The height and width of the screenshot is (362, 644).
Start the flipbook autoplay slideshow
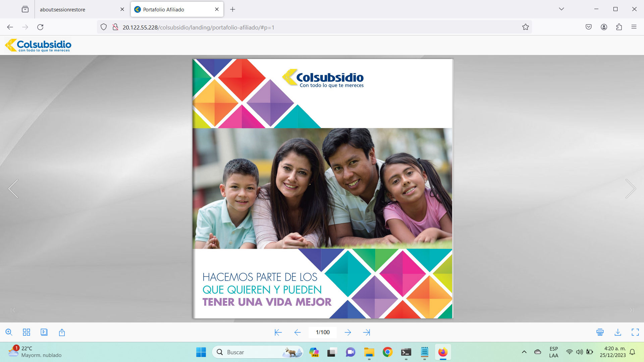(x=44, y=332)
